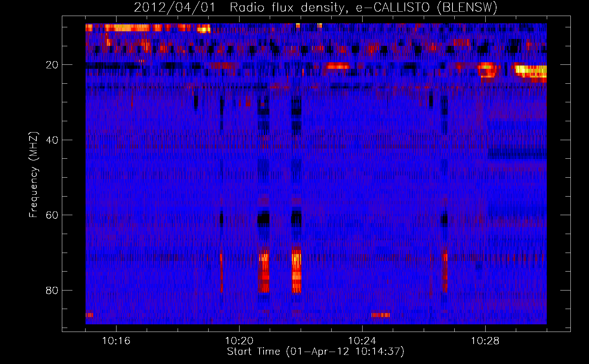Click the plot title "2012/04/01 Radio flux density, e-CALLISTO (BLENSW)"
Image resolution: width=589 pixels, height=364 pixels.
coord(316,7)
